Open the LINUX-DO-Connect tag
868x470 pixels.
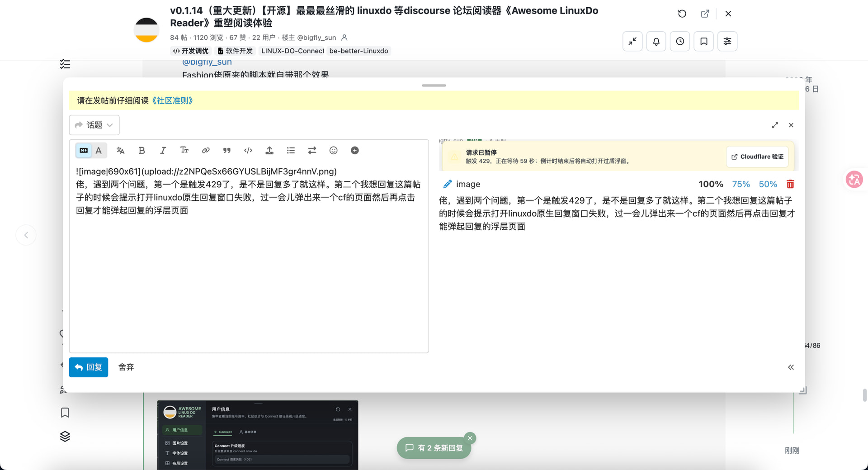tap(292, 51)
